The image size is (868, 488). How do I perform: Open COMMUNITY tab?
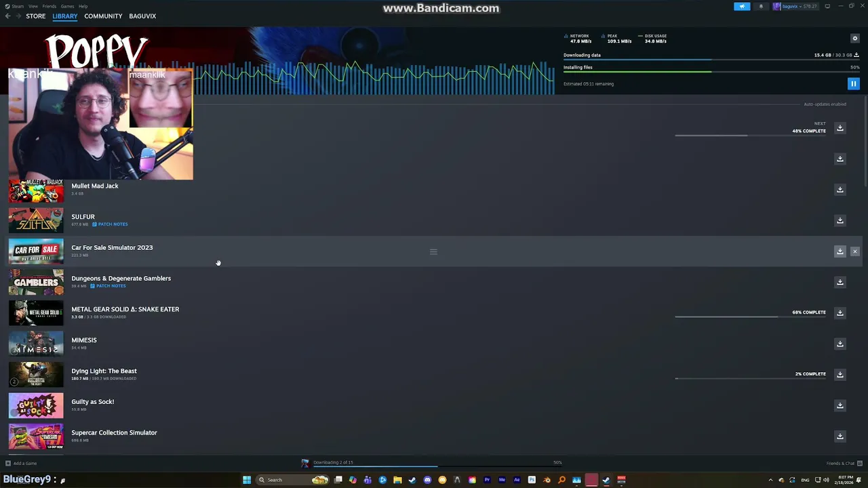coord(103,16)
